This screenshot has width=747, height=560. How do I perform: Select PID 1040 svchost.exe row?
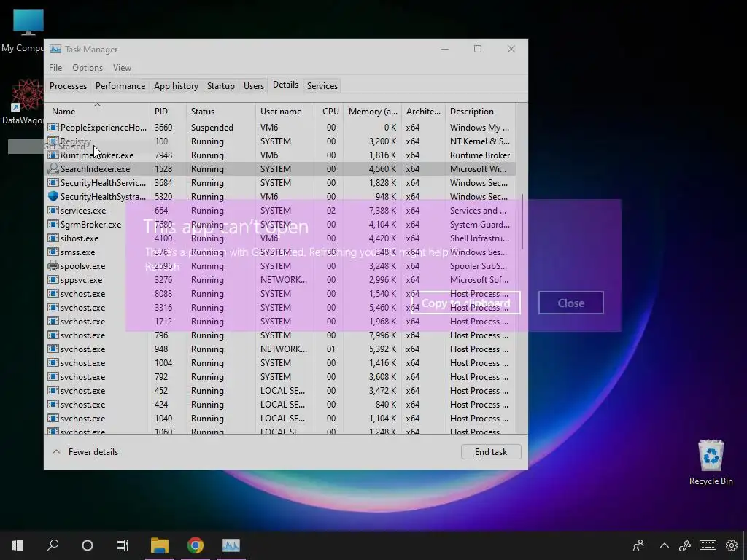coord(280,418)
